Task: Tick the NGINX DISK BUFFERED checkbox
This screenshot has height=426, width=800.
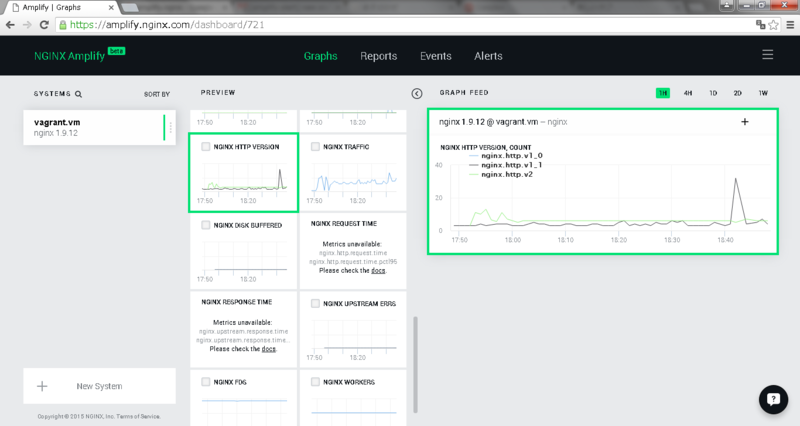Action: [x=206, y=225]
